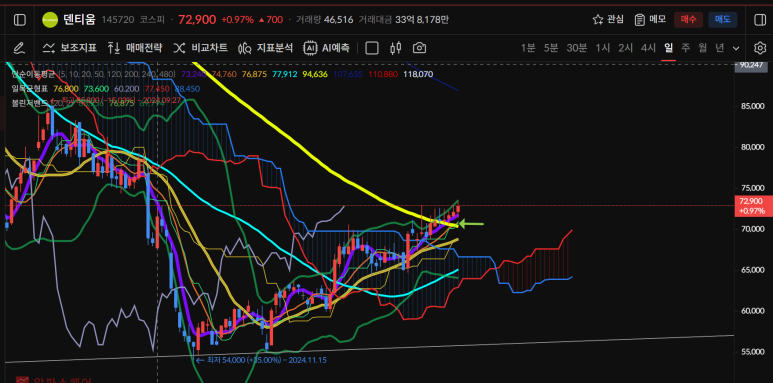Screen dimensions: 773x383
Task: Click Ichimoku value 76,800
Action: [x=66, y=89]
